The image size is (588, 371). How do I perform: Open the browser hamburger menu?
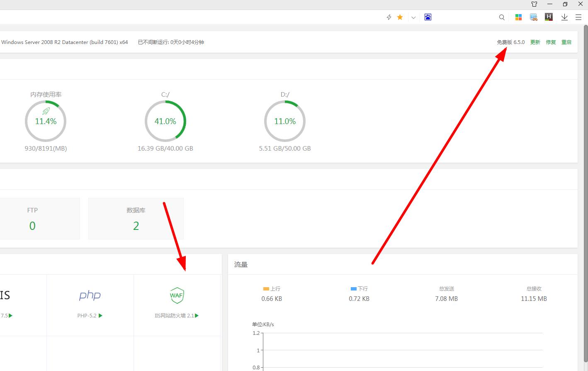click(578, 17)
